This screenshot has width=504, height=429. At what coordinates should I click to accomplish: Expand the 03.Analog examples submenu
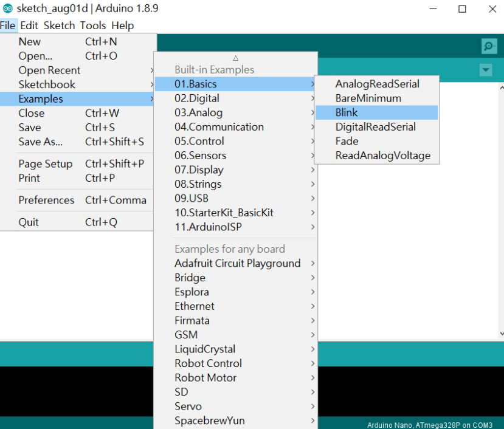235,112
